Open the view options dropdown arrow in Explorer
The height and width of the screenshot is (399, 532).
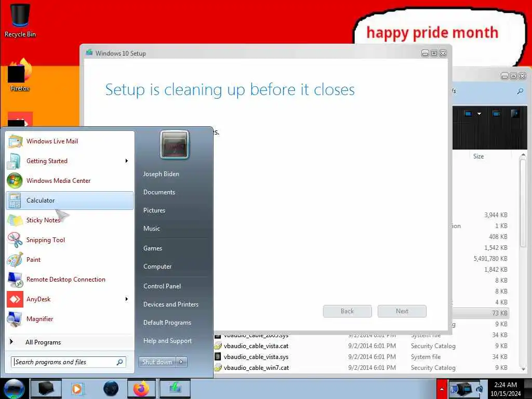tap(479, 114)
